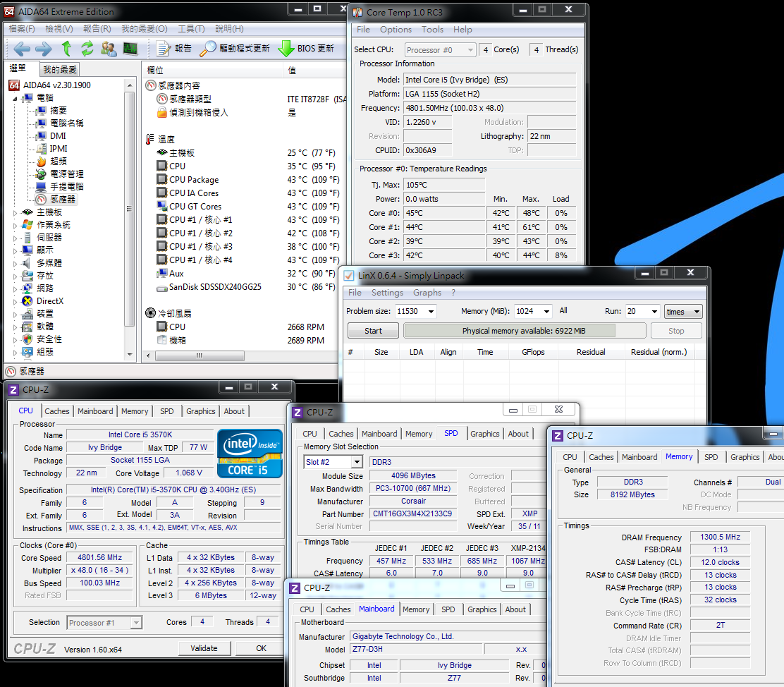This screenshot has height=687, width=784.
Task: Click the CPU-Z Validate button
Action: [204, 648]
